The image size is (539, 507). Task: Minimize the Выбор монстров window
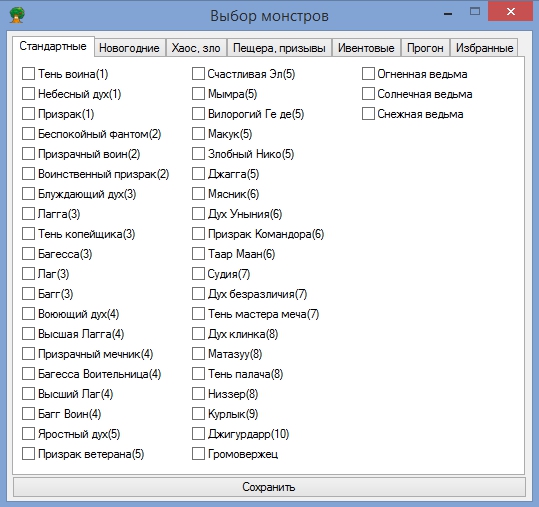448,14
